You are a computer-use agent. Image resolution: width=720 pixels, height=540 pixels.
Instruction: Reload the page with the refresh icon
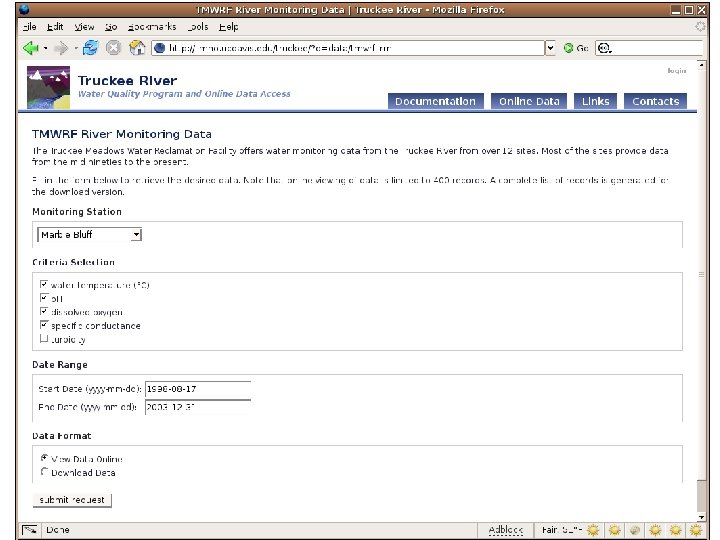[x=90, y=47]
